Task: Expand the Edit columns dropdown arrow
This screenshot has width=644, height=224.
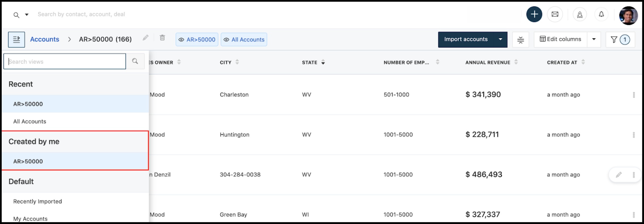Action: [594, 39]
